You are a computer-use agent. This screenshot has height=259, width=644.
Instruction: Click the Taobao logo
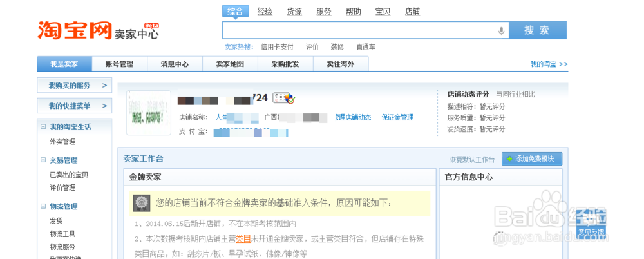tap(74, 30)
